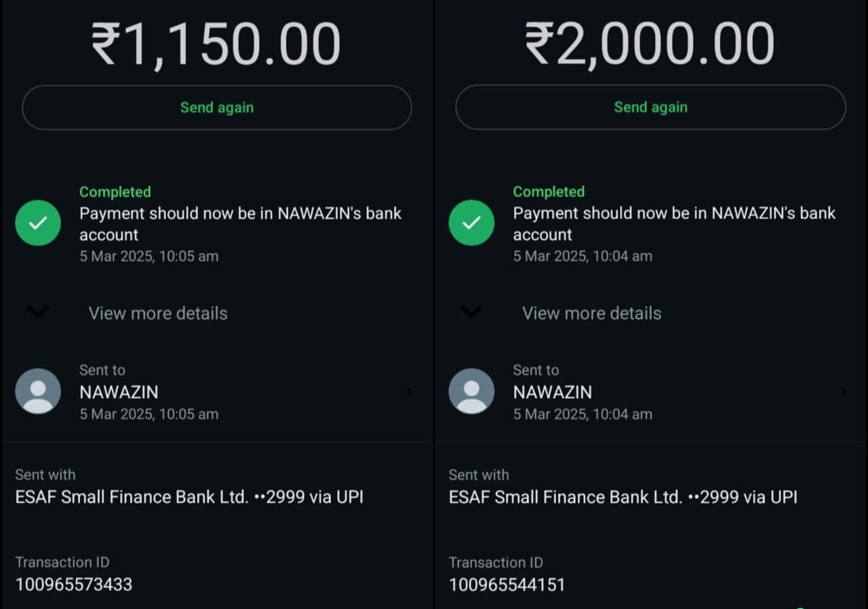This screenshot has width=868, height=609.
Task: Tap Send again for the ₹2,000.00 payment
Action: 650,107
